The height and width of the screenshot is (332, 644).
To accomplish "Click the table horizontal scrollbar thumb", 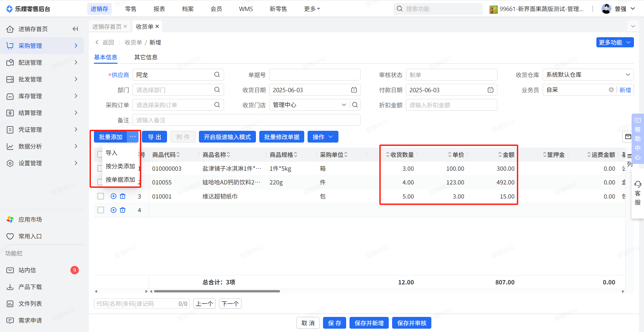I will pos(217,291).
